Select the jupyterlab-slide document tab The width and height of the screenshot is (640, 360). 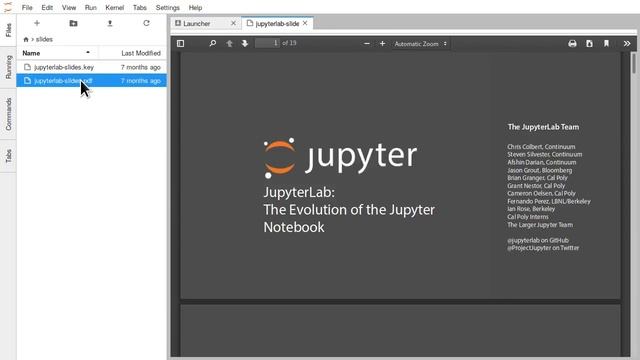tap(277, 24)
